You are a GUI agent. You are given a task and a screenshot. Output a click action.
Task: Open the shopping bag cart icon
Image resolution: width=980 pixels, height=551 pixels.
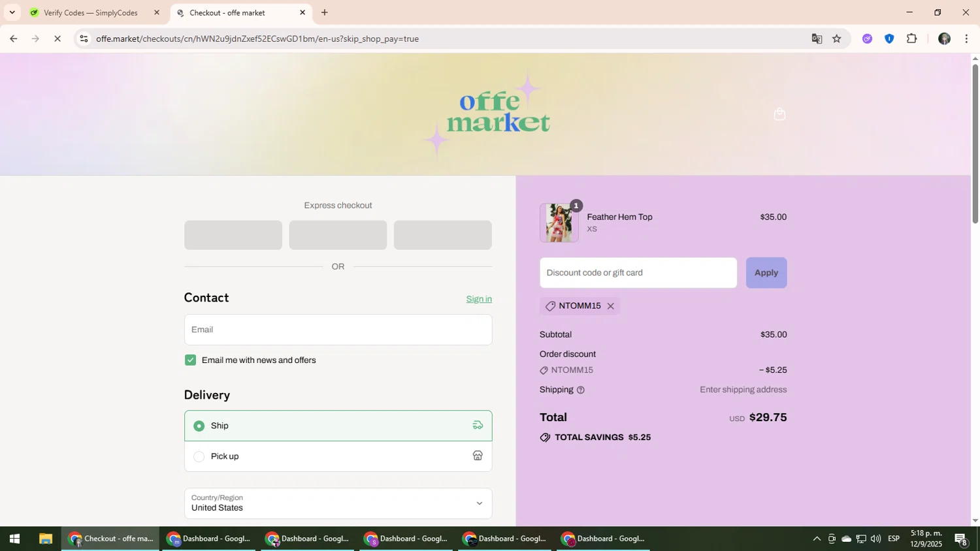click(x=779, y=114)
